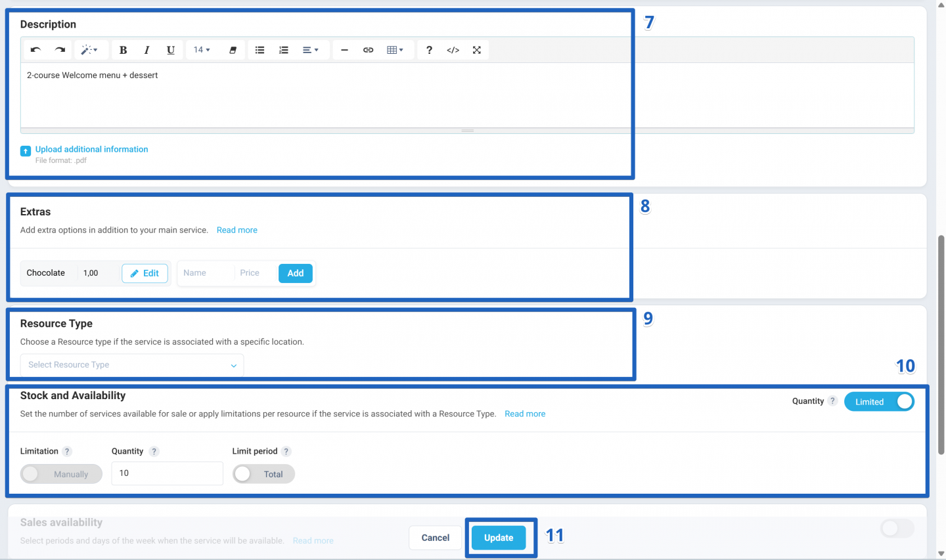The image size is (946, 560).
Task: Add the new extra option
Action: click(x=296, y=273)
